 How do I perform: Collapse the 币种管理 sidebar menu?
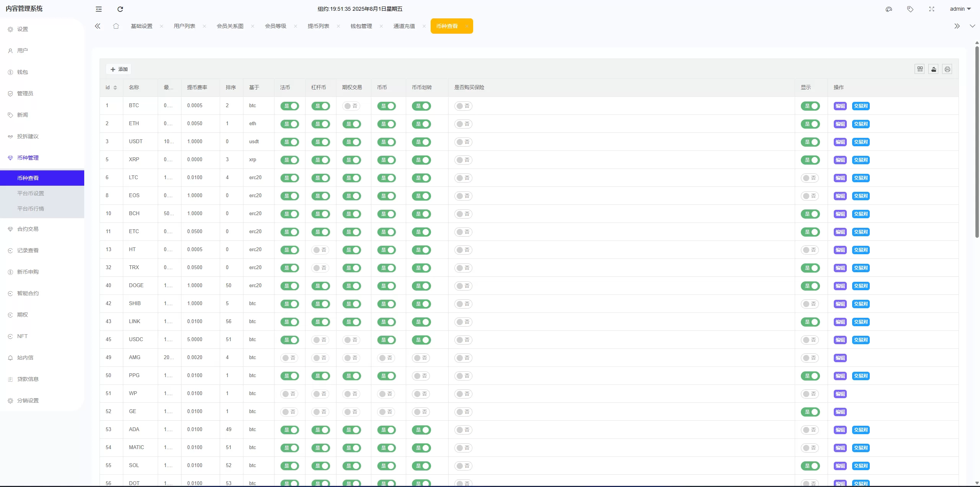[42, 158]
